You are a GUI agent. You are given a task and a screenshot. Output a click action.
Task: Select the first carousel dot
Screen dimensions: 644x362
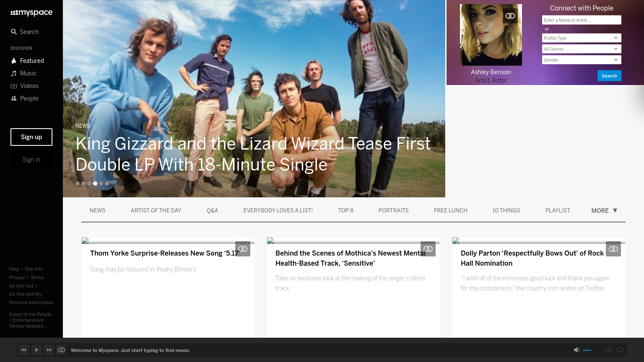[x=78, y=184]
